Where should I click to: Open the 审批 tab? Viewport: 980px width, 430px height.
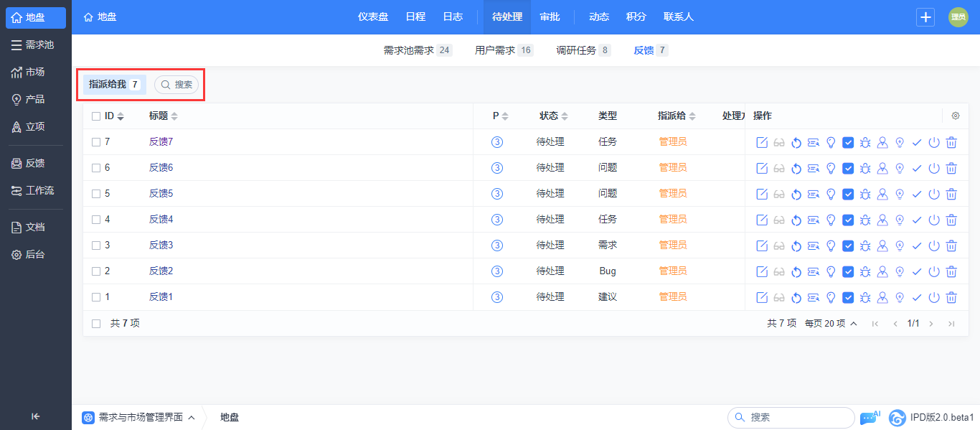coord(550,17)
